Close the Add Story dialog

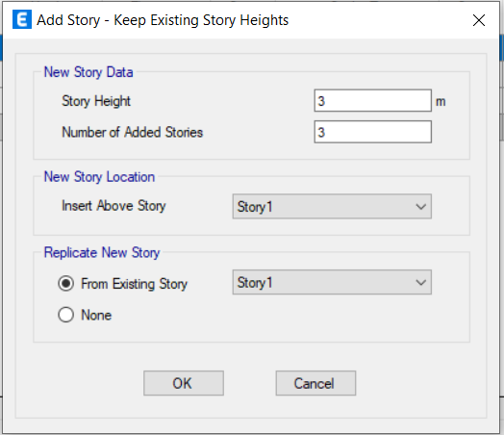coord(479,20)
